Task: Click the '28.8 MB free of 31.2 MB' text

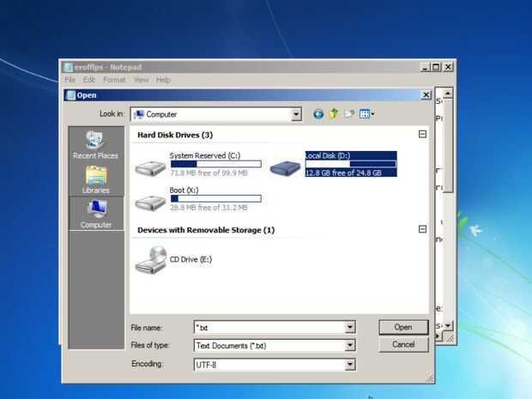Action: tap(209, 208)
